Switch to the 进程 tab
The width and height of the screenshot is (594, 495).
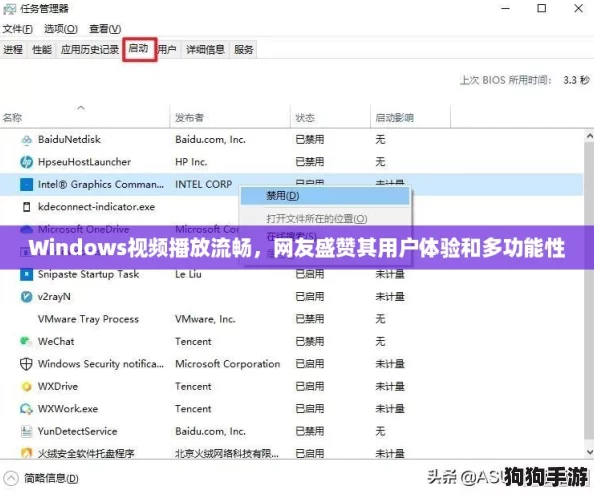[x=13, y=50]
